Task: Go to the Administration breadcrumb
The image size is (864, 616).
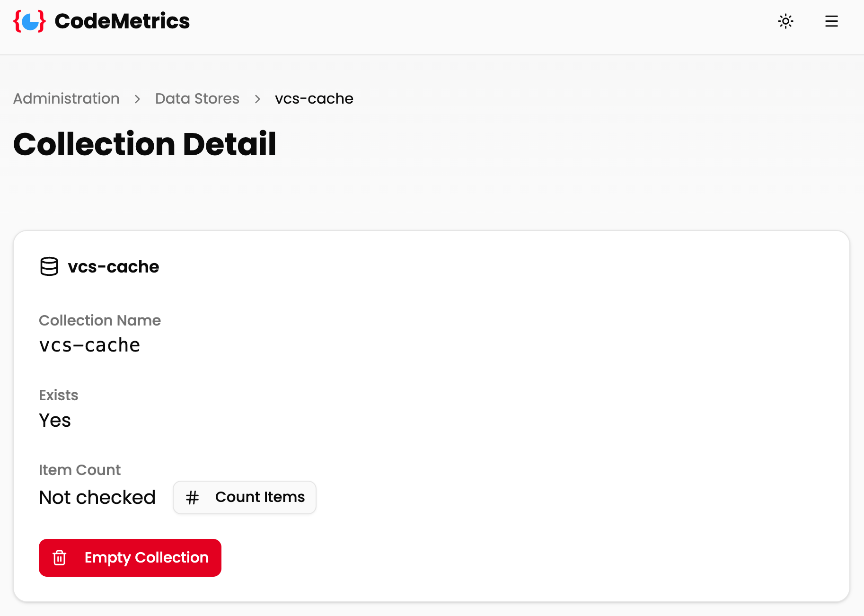Action: pyautogui.click(x=66, y=98)
